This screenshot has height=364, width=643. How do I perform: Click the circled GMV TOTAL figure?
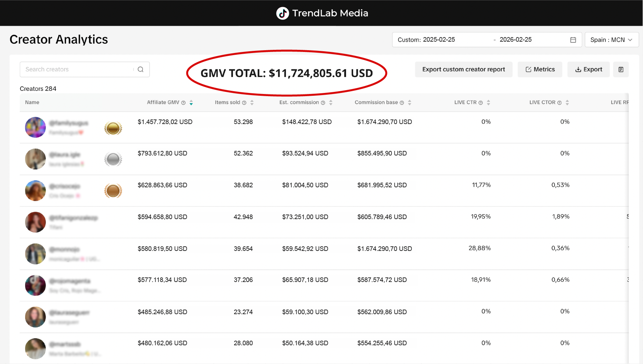click(x=286, y=73)
